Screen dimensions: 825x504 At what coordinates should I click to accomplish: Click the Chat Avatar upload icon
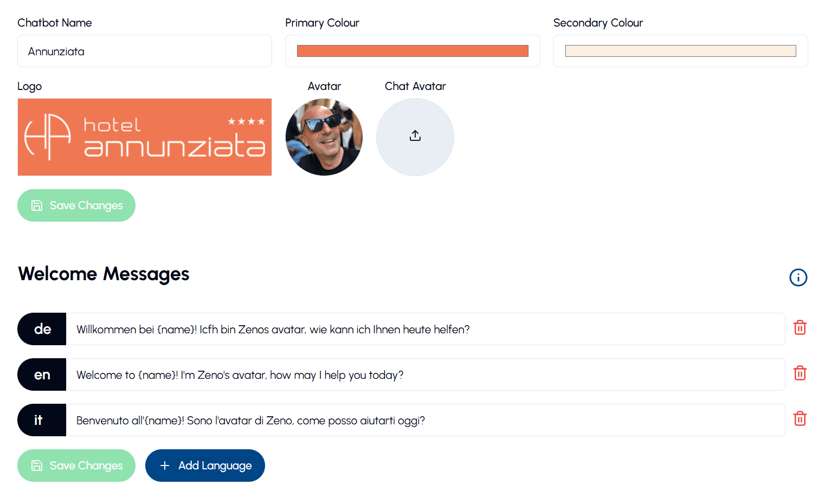tap(415, 136)
